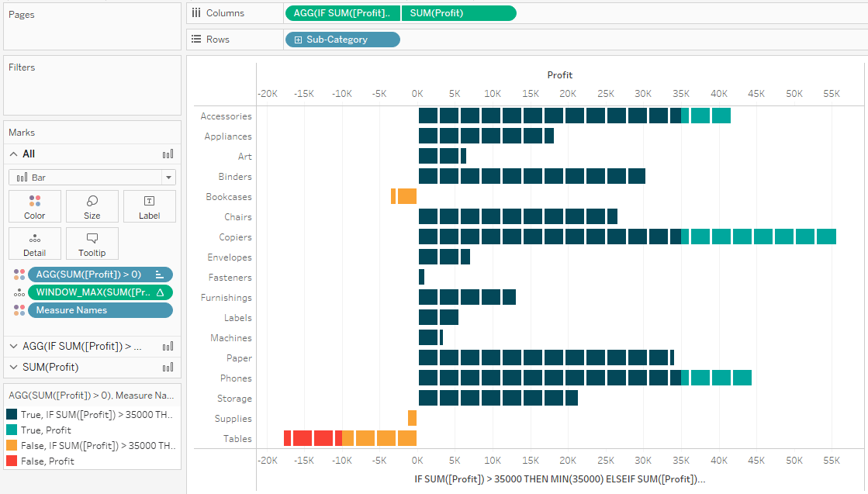
Task: Click the dark teal 'True, IF SUM' legend swatch
Action: coord(11,415)
